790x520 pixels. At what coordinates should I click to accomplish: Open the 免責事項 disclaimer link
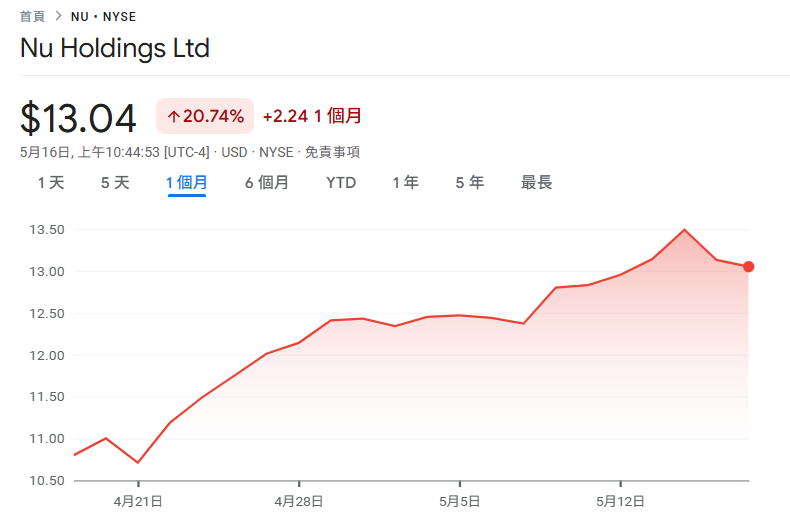coord(332,152)
